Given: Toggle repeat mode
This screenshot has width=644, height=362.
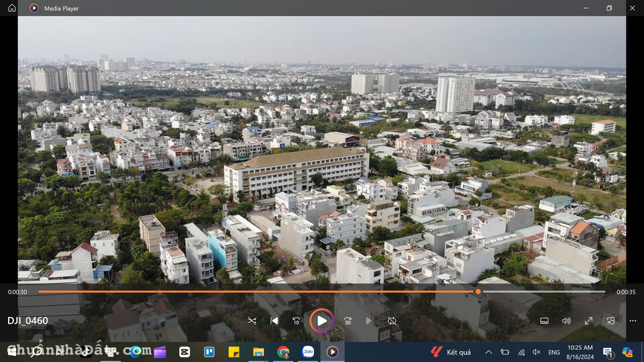Looking at the screenshot, I should [392, 321].
